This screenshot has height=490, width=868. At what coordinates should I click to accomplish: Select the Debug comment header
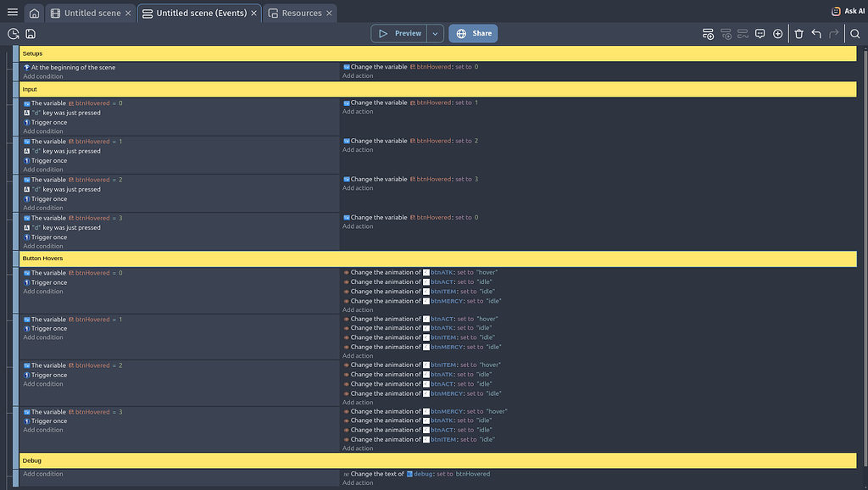tap(438, 460)
